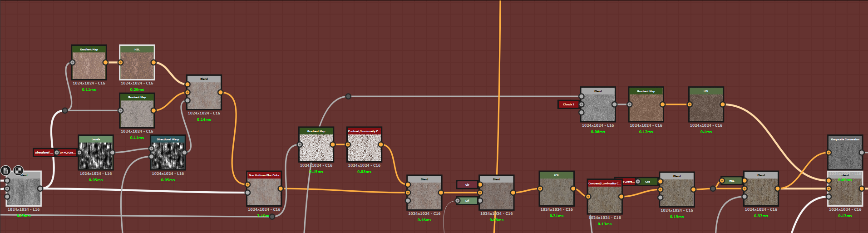Click output connector of Non Uniform Blur Color
Screen dimensions: 868x233
[x=281, y=188]
